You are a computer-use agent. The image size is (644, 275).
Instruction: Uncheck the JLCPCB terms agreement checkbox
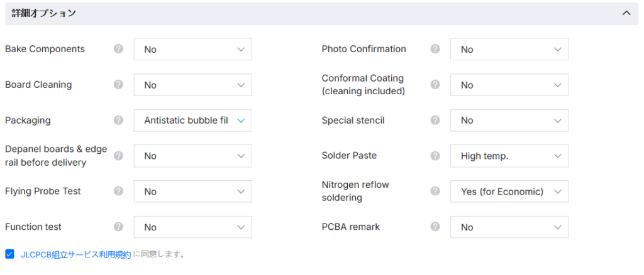click(9, 254)
